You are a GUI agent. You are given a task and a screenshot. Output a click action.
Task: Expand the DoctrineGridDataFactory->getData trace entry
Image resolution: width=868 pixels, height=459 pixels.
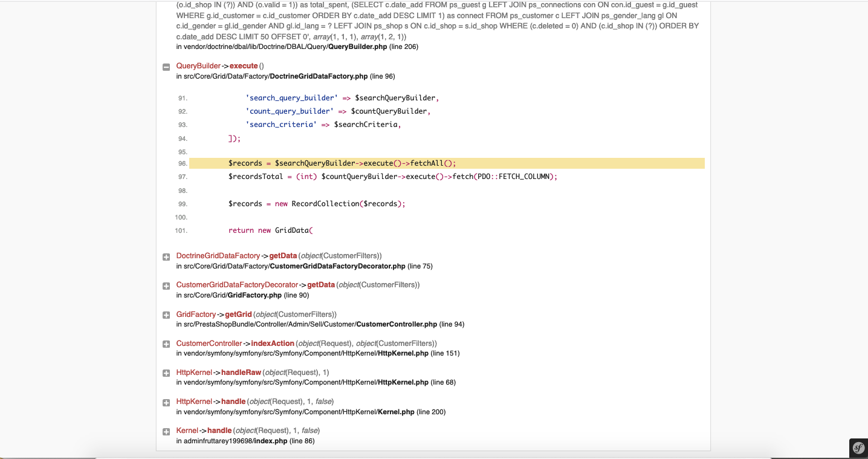(x=166, y=257)
